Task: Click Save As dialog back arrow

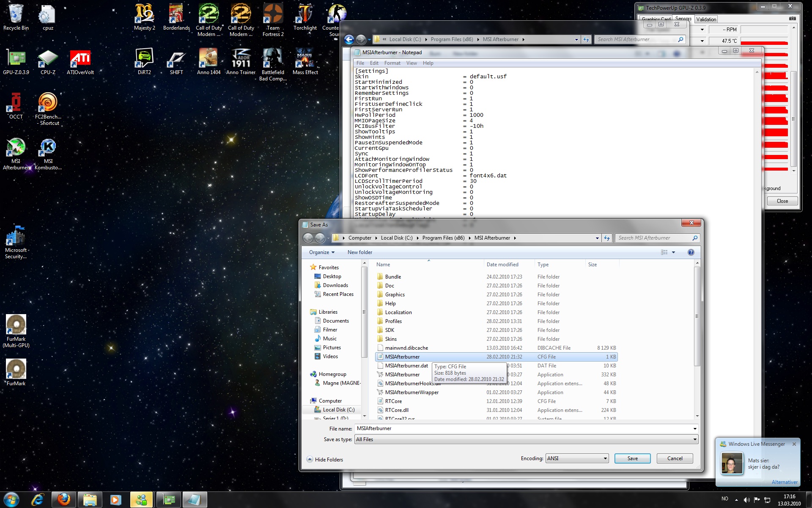Action: coord(308,238)
